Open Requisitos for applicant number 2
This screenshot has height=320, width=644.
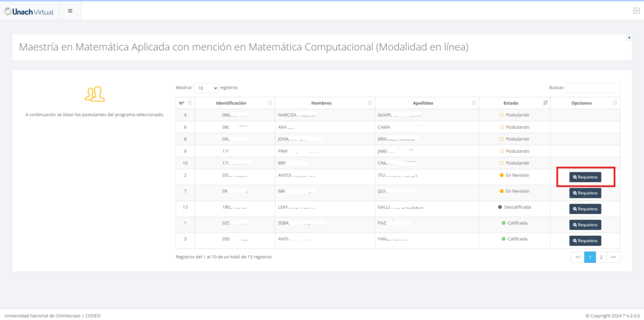point(585,177)
